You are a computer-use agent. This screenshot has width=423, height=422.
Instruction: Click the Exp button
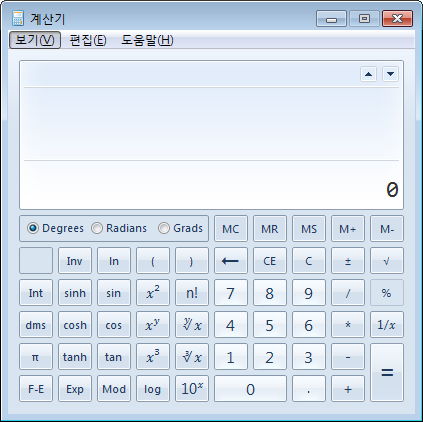coord(75,389)
